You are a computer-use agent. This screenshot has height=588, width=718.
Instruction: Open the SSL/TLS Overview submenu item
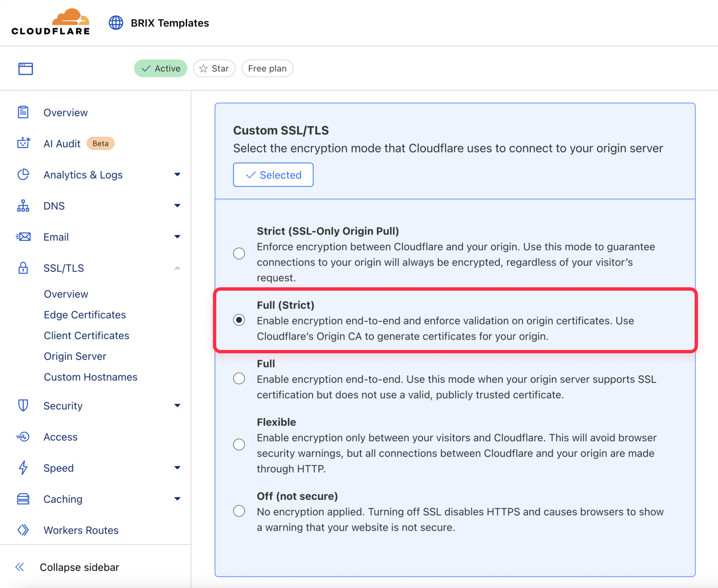[66, 294]
